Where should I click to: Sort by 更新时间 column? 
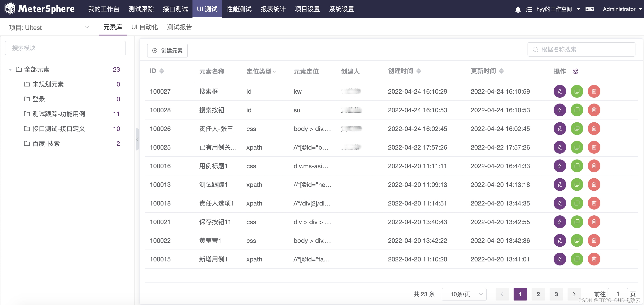click(501, 71)
